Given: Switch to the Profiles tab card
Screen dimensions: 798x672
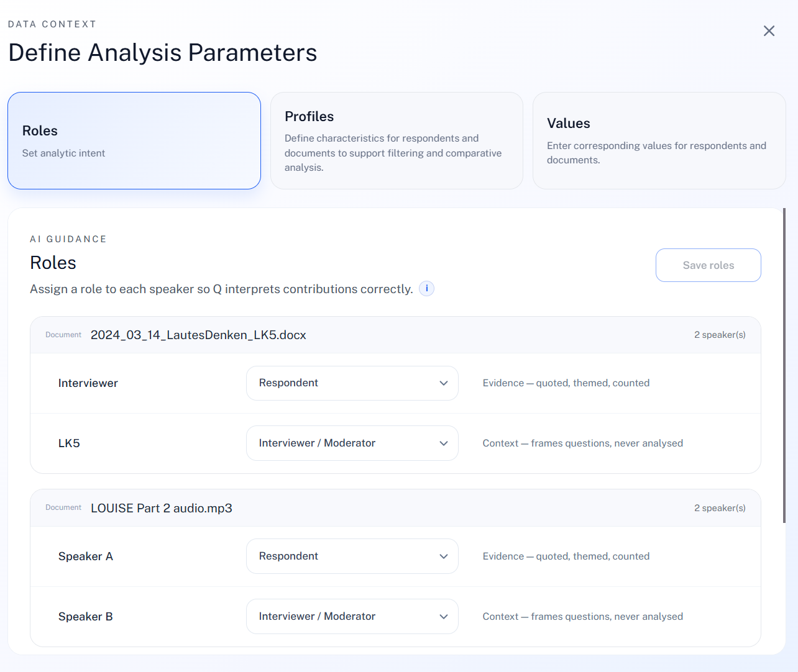Looking at the screenshot, I should pos(397,140).
